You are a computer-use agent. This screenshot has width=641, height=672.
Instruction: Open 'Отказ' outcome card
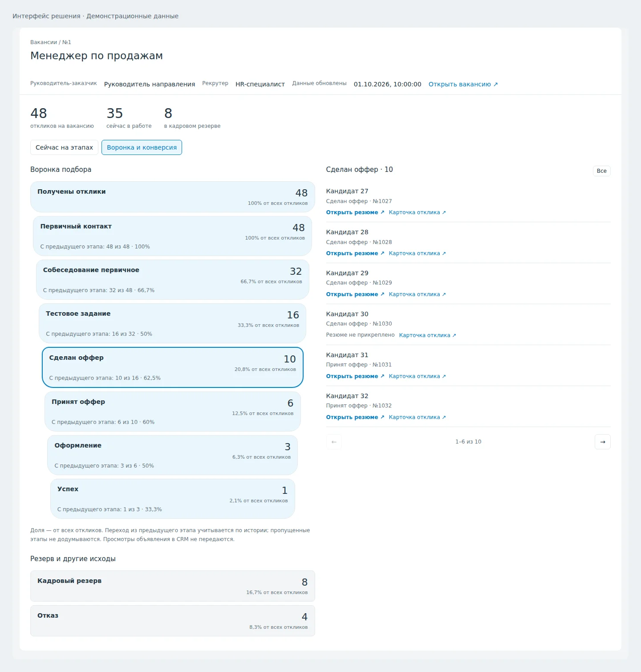[x=173, y=621]
